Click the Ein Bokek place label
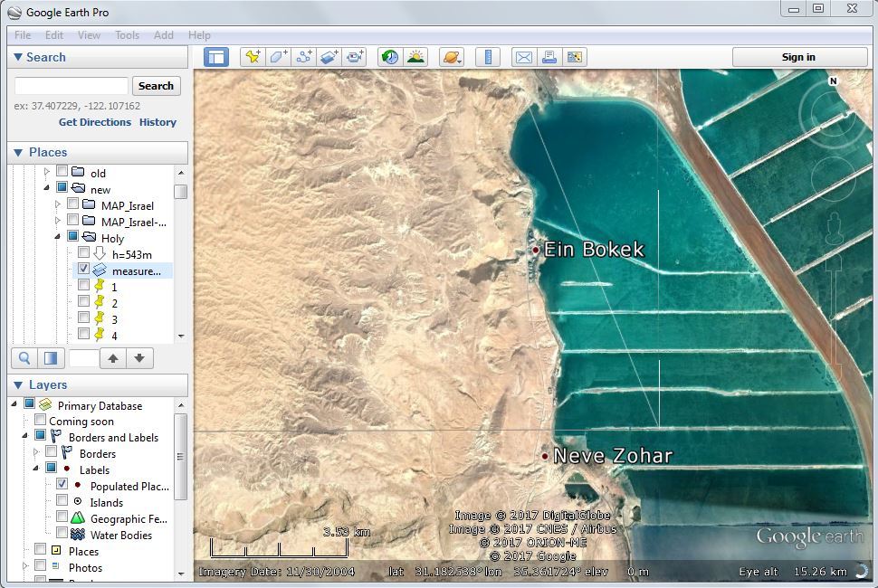This screenshot has height=588, width=878. (594, 250)
